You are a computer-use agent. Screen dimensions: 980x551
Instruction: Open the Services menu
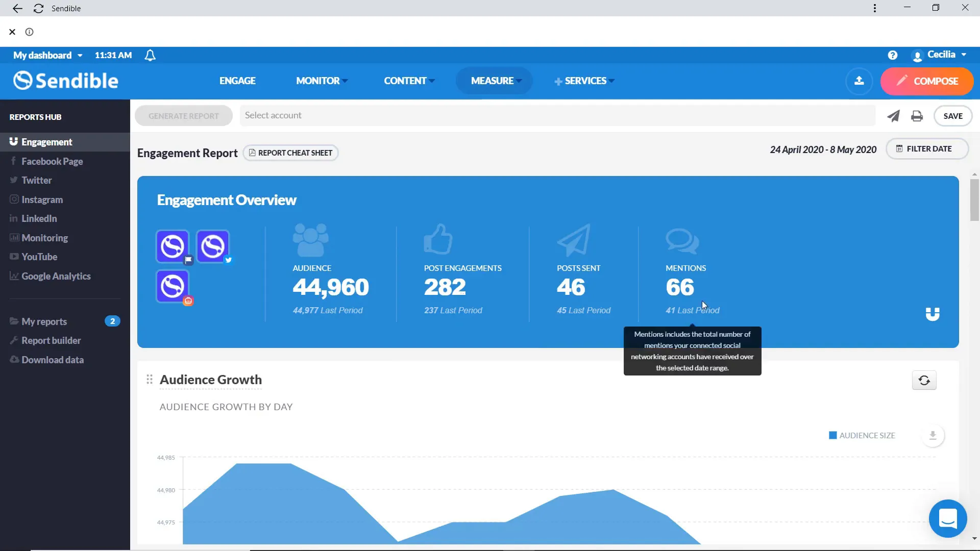(584, 81)
